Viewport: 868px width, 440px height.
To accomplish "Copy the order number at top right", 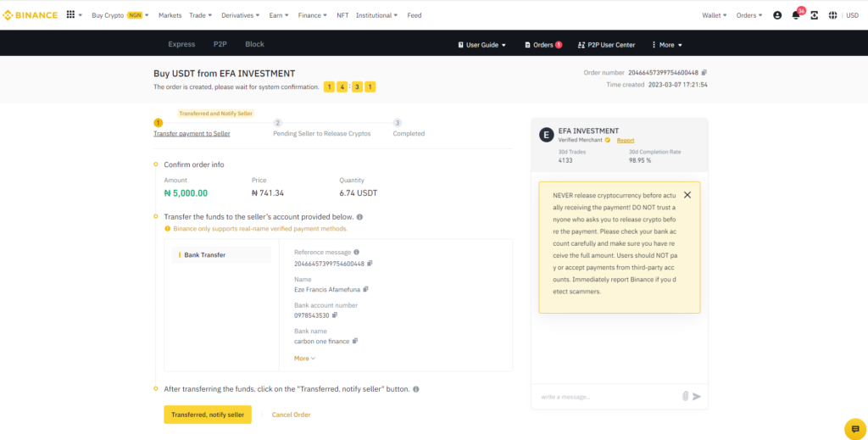I will click(x=704, y=73).
